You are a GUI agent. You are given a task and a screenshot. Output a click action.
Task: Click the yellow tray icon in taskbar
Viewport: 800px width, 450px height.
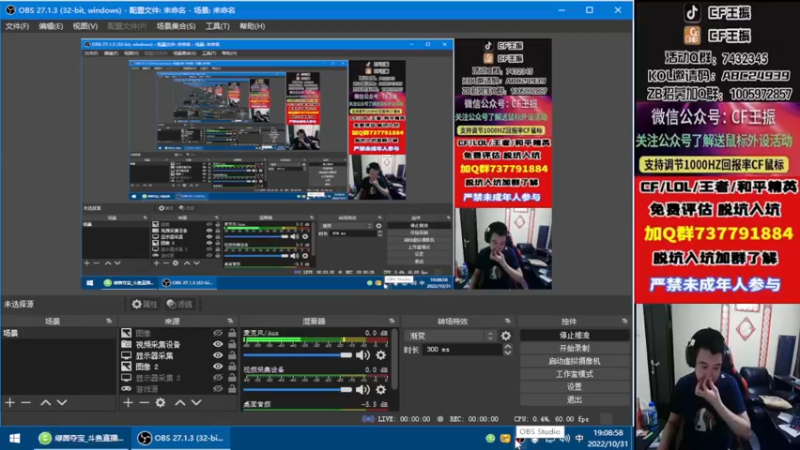click(505, 438)
